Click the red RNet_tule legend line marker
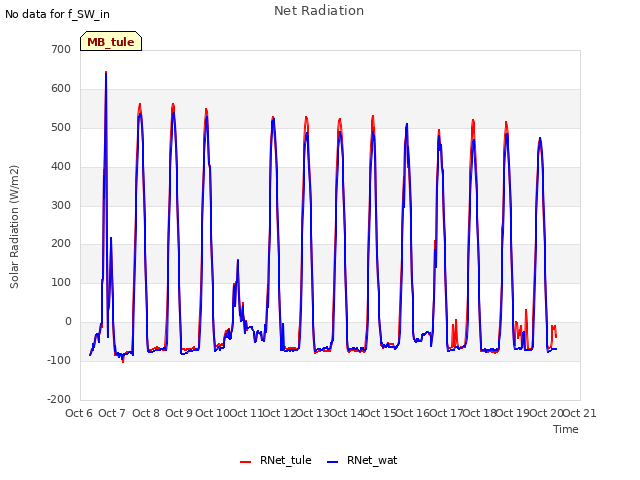Viewport: 640px width, 480px height. point(245,462)
